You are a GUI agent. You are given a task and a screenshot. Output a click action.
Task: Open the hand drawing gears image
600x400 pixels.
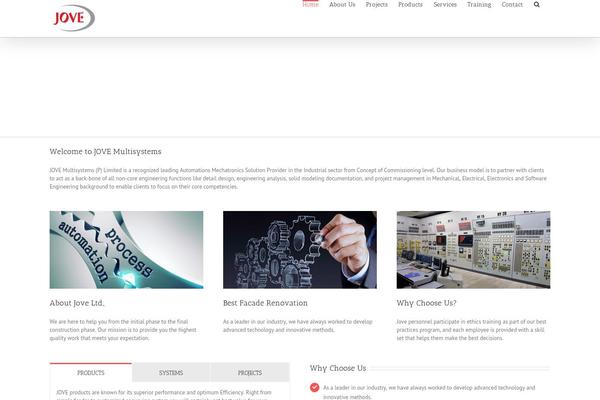click(x=300, y=250)
